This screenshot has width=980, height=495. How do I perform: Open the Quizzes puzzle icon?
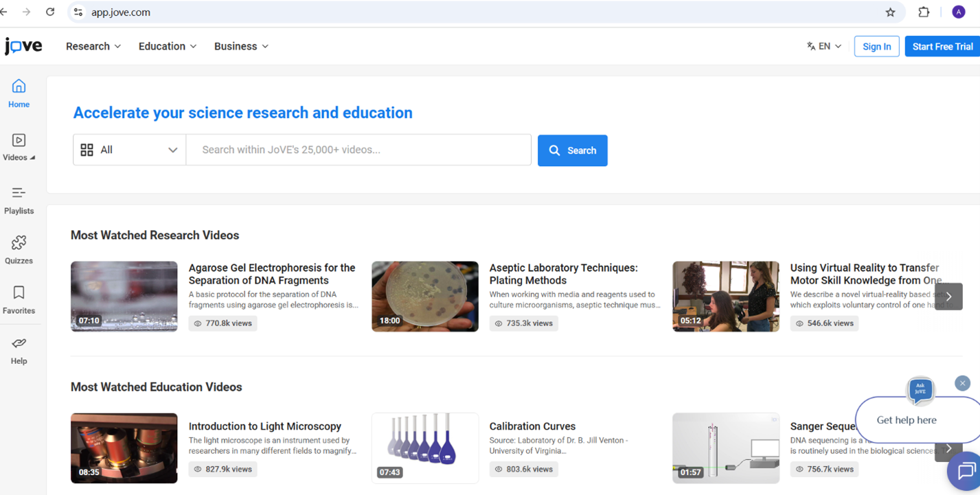point(19,242)
